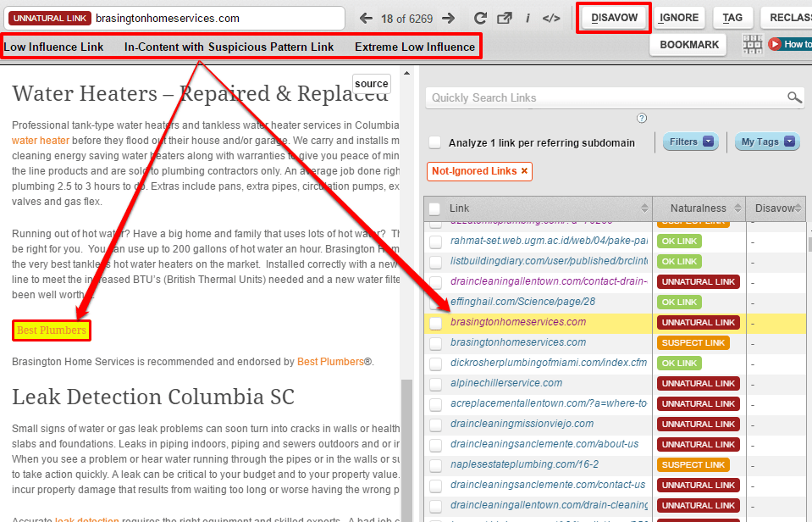Open draincleaningsanclemente.com/about-us link
The width and height of the screenshot is (812, 522).
coord(544,444)
